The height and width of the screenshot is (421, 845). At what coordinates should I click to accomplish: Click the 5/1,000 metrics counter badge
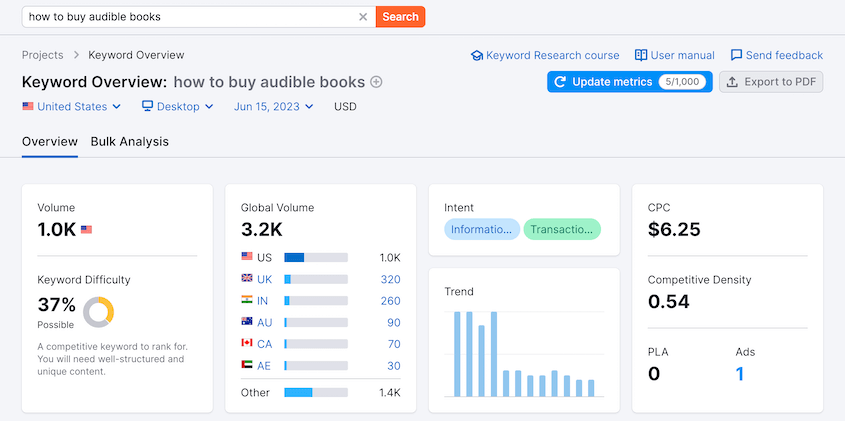point(682,82)
